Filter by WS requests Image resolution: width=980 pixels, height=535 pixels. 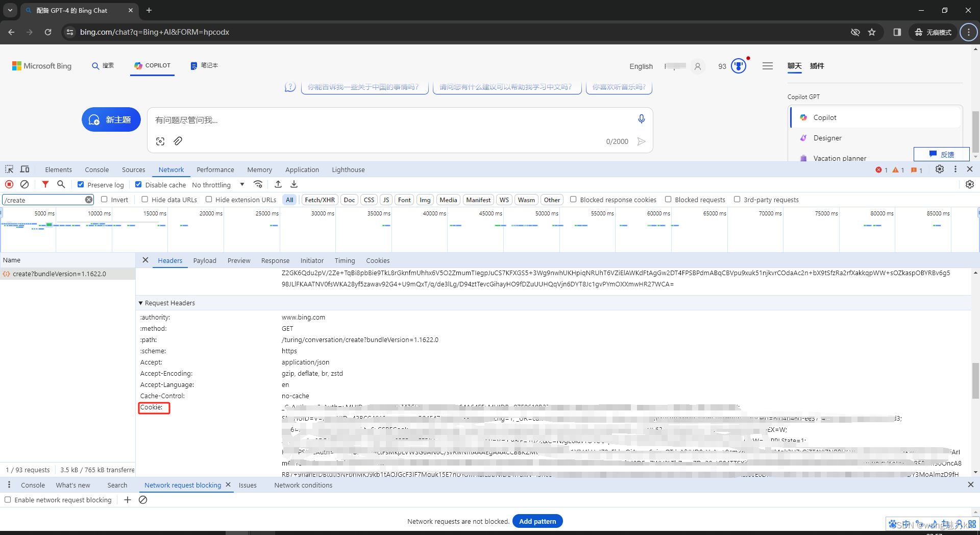click(x=504, y=200)
